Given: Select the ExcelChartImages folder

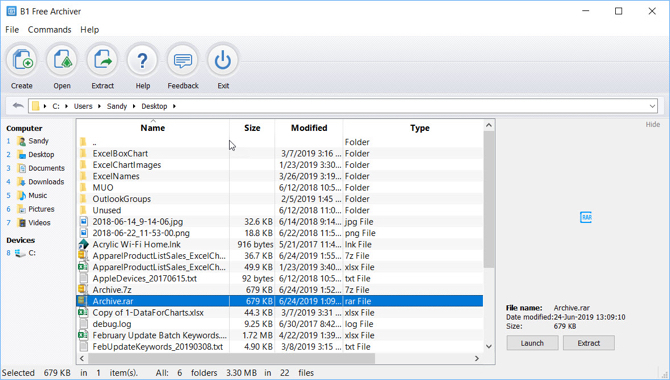Looking at the screenshot, I should pos(280,165).
